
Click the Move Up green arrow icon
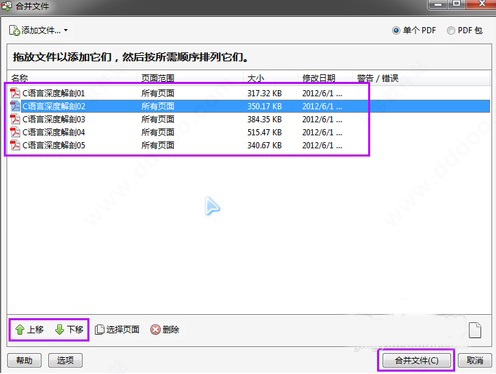[20, 330]
